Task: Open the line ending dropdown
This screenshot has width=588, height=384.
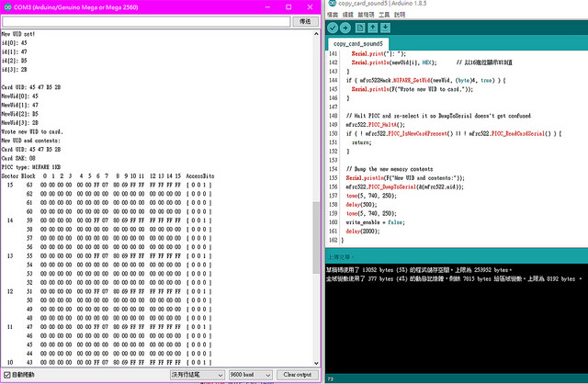Action: pyautogui.click(x=197, y=375)
